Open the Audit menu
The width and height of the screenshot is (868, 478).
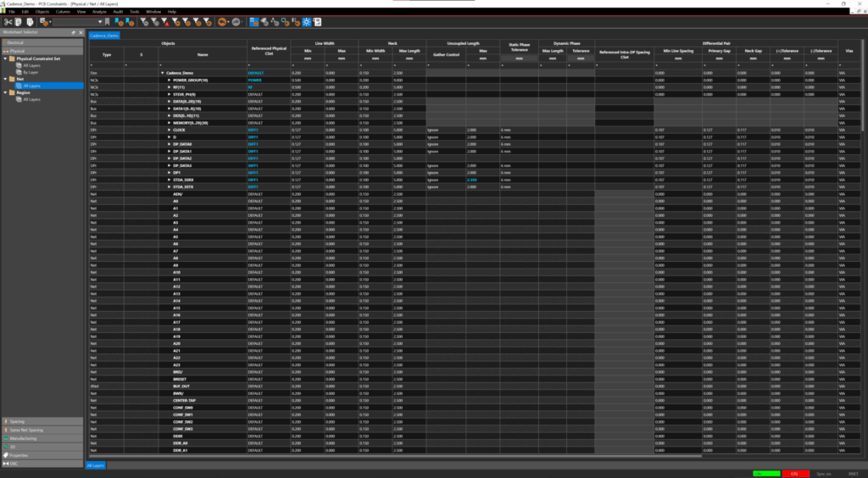click(x=118, y=12)
